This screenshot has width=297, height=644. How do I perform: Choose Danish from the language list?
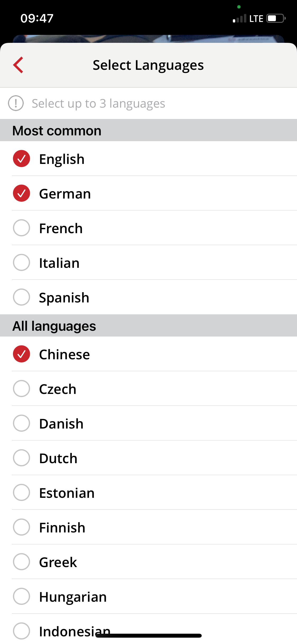click(x=148, y=423)
